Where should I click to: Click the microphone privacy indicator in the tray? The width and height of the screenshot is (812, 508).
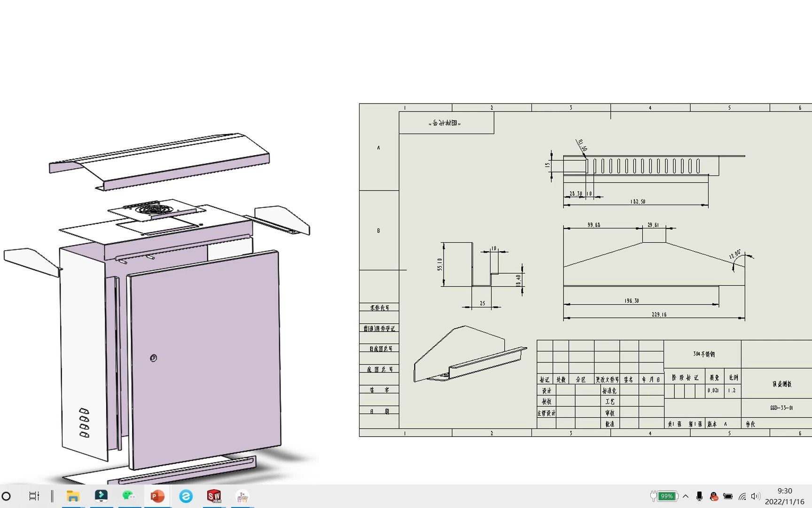(x=700, y=496)
